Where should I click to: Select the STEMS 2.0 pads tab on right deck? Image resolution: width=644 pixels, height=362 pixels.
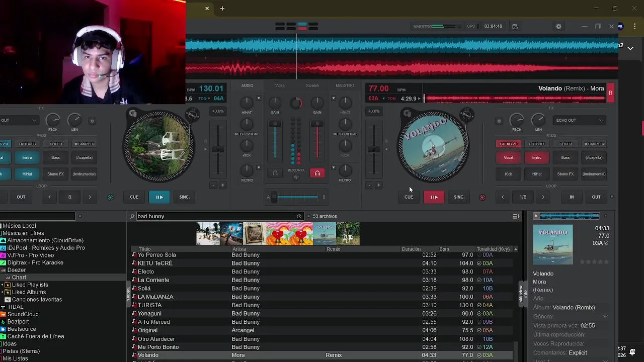(508, 144)
